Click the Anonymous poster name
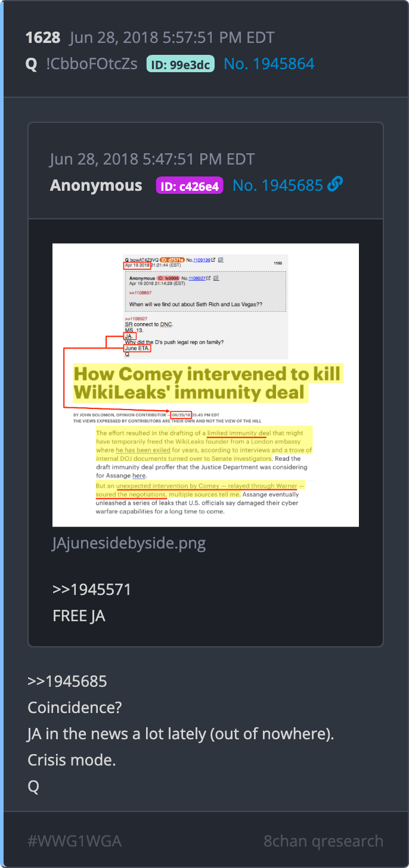This screenshot has width=409, height=868. click(x=96, y=185)
